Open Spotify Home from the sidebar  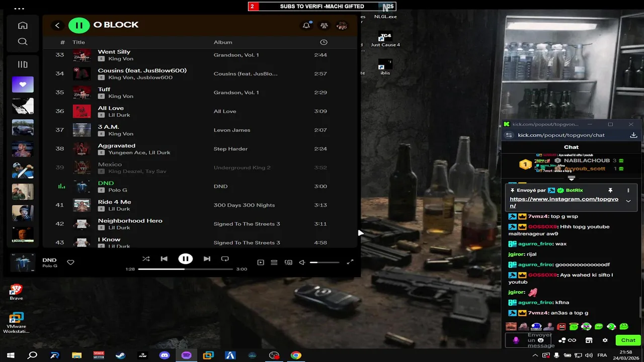coord(23,26)
